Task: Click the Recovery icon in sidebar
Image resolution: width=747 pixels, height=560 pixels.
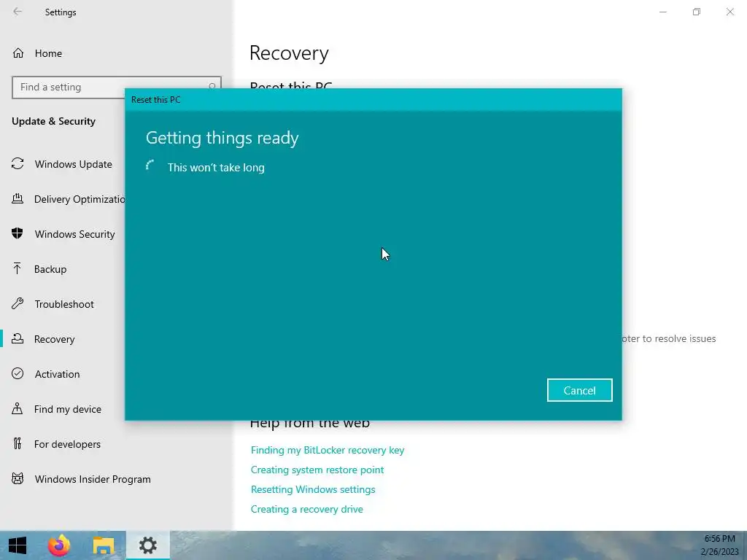Action: 18,338
